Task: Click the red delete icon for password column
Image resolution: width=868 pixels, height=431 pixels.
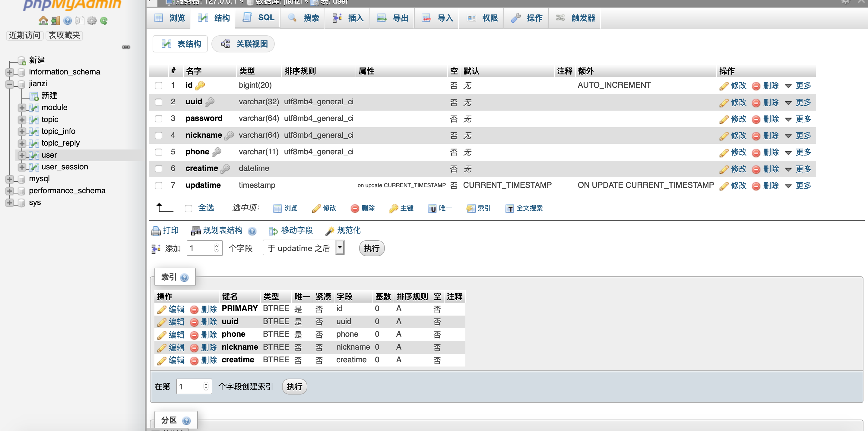Action: point(756,119)
